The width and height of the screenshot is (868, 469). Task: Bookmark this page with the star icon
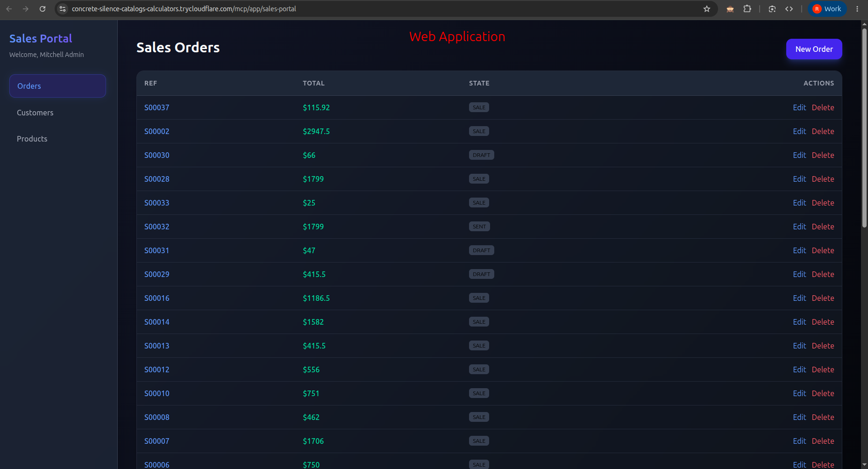(x=707, y=9)
